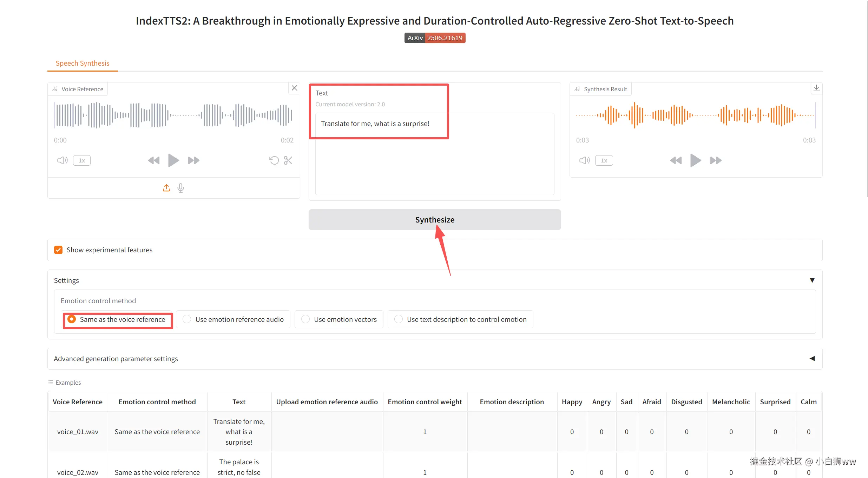Expand Advanced generation parameter settings

(812, 358)
